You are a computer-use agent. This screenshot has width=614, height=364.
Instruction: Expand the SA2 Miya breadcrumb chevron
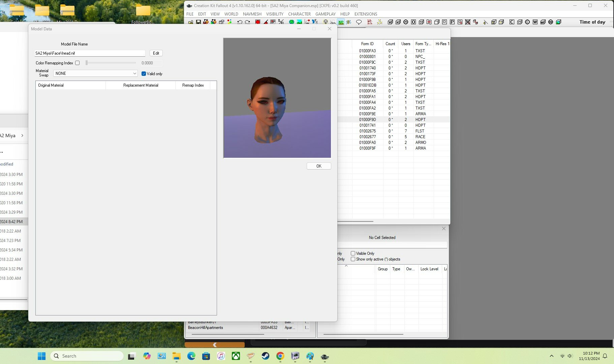click(x=22, y=135)
